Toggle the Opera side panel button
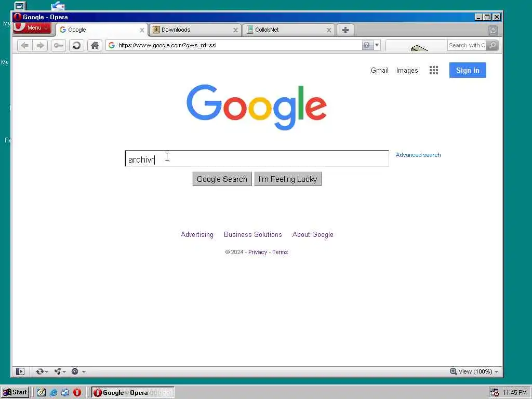The height and width of the screenshot is (399, 532). click(20, 371)
